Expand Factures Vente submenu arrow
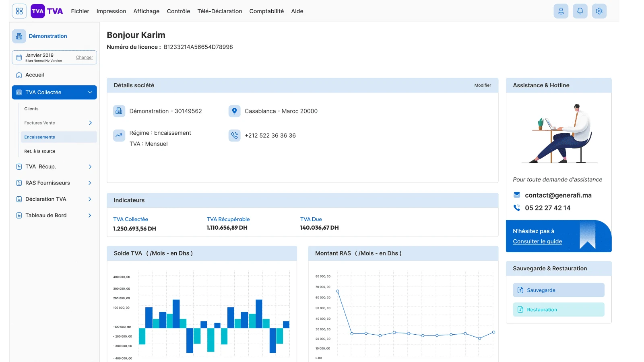 pos(90,123)
